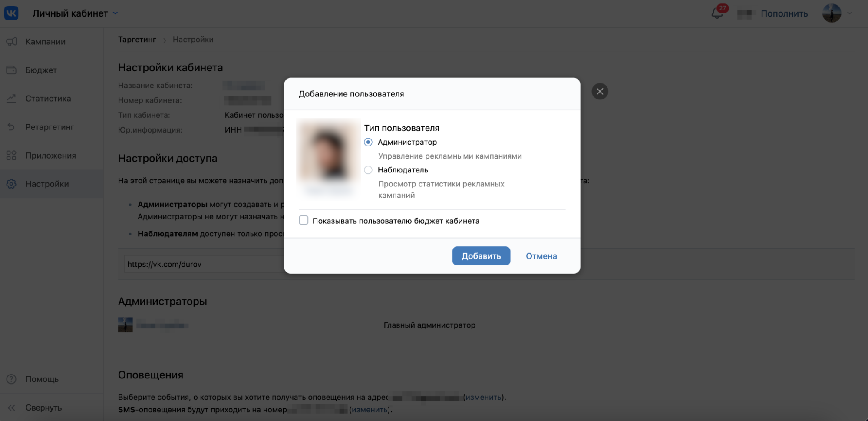The width and height of the screenshot is (868, 421).
Task: Open Приложения in the sidebar
Action: [x=51, y=156]
